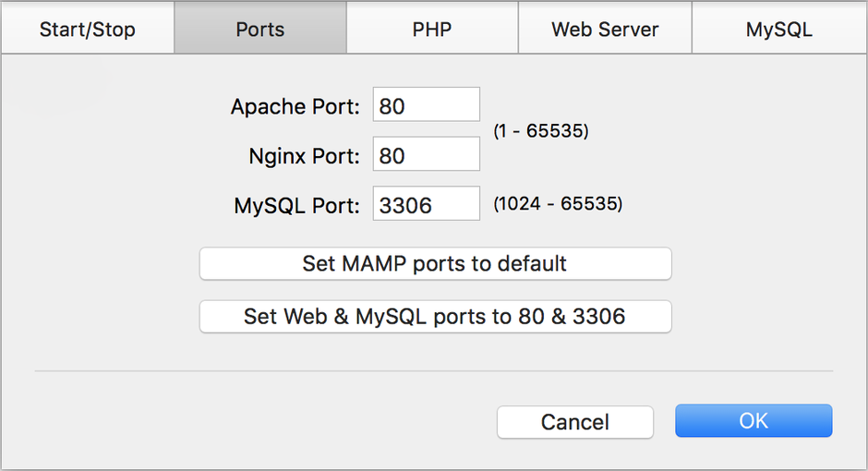The image size is (868, 471).
Task: Click the (1024 - 65535) range hint
Action: coord(558,203)
